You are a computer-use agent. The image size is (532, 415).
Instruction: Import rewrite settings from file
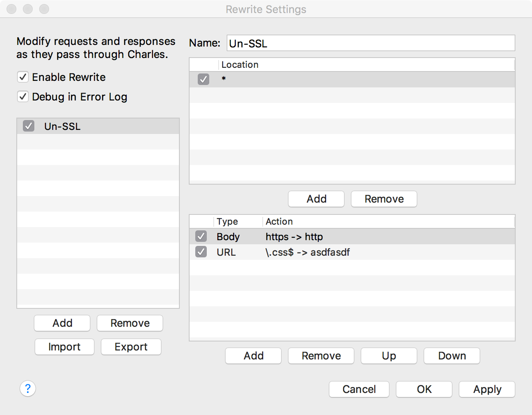[64, 347]
